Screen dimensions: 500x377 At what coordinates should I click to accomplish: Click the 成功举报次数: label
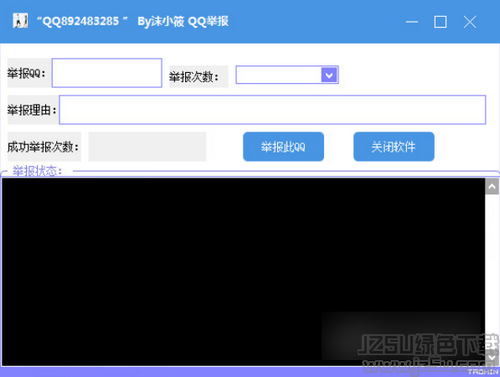[43, 147]
